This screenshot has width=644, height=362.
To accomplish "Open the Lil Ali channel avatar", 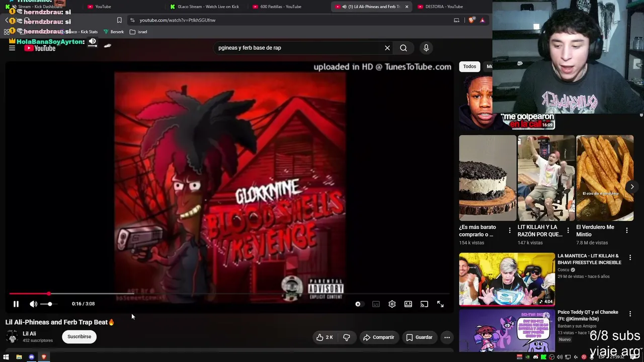I will (x=12, y=336).
